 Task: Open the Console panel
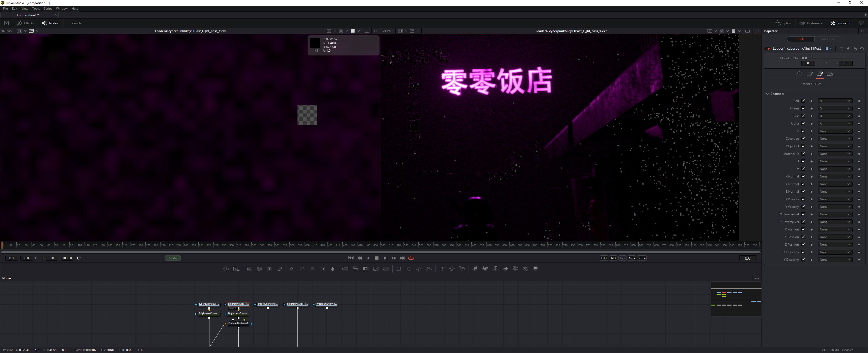coord(76,23)
